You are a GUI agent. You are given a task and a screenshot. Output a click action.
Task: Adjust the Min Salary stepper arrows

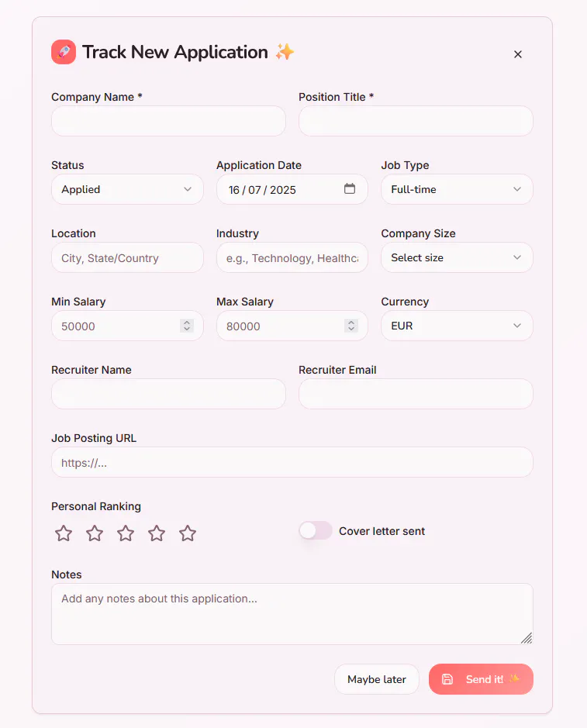tap(187, 326)
